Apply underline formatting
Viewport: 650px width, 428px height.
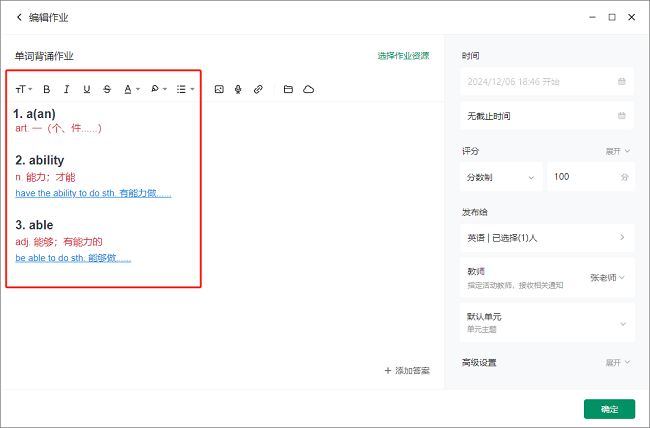(x=87, y=89)
